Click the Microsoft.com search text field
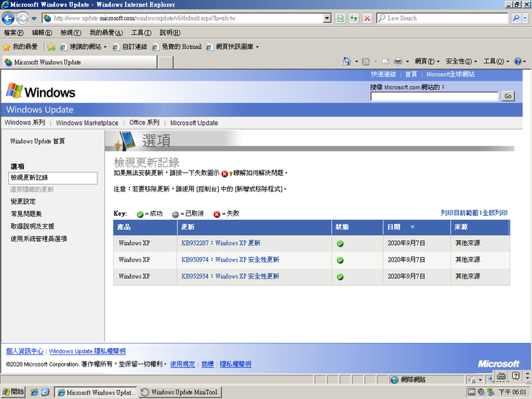The width and height of the screenshot is (532, 399). 434,96
